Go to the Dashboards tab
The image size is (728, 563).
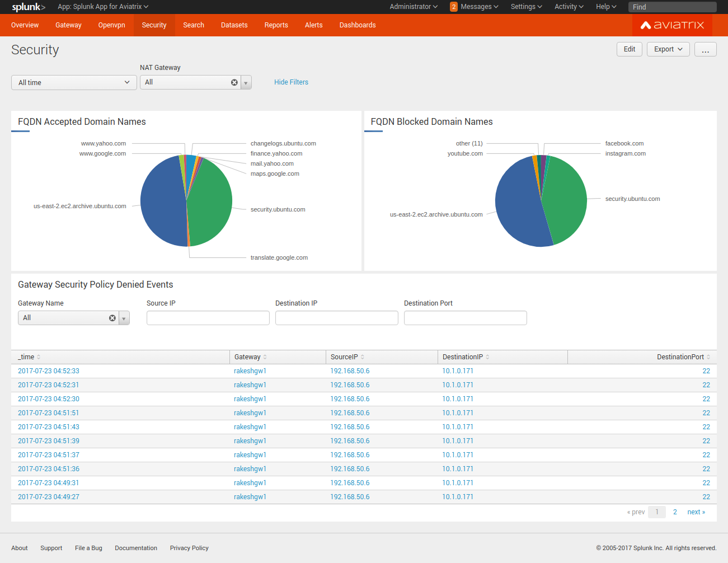pyautogui.click(x=358, y=25)
